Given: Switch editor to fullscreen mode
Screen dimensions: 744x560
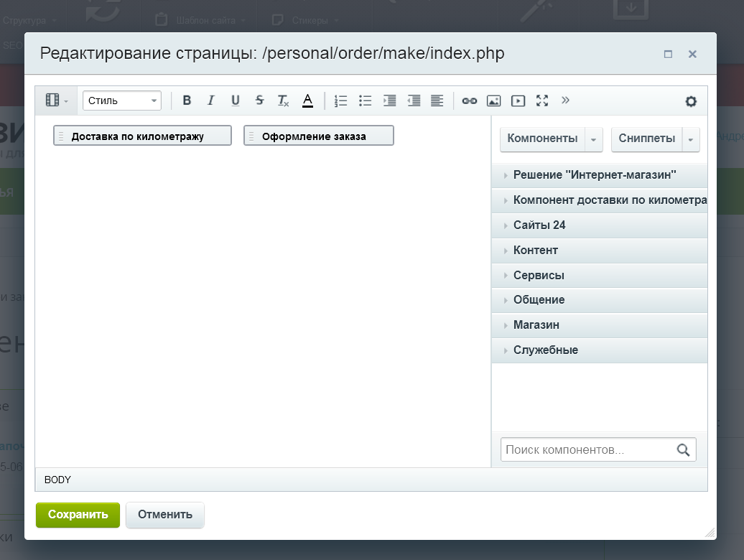Looking at the screenshot, I should (542, 101).
